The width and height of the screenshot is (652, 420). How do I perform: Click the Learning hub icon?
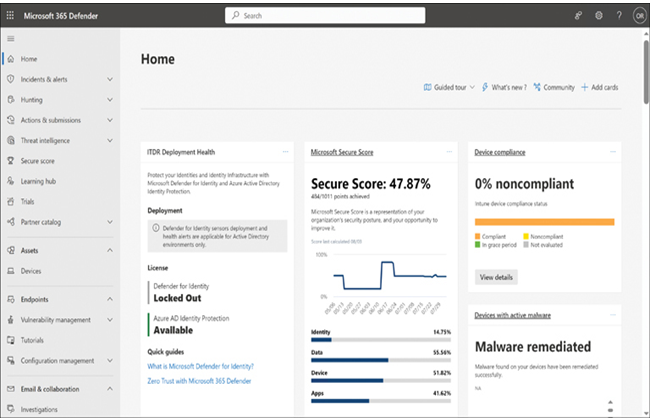[x=11, y=181]
